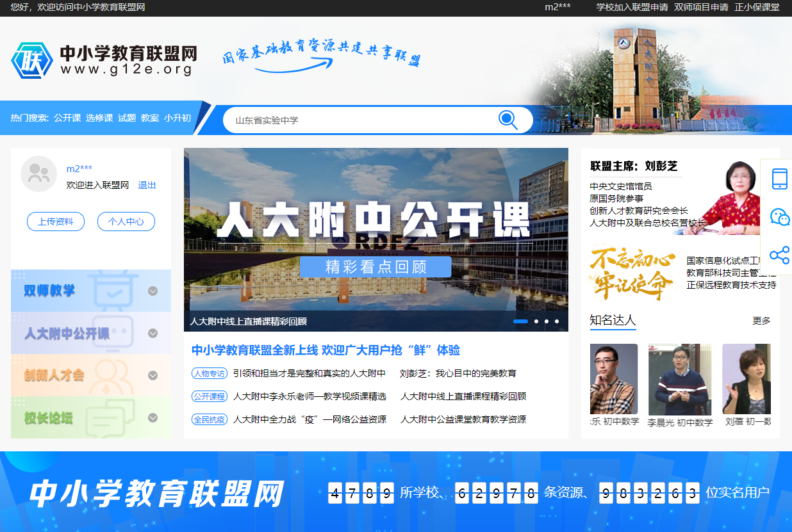792x532 pixels.
Task: Jump to the second carousel slide dot
Action: tap(536, 321)
